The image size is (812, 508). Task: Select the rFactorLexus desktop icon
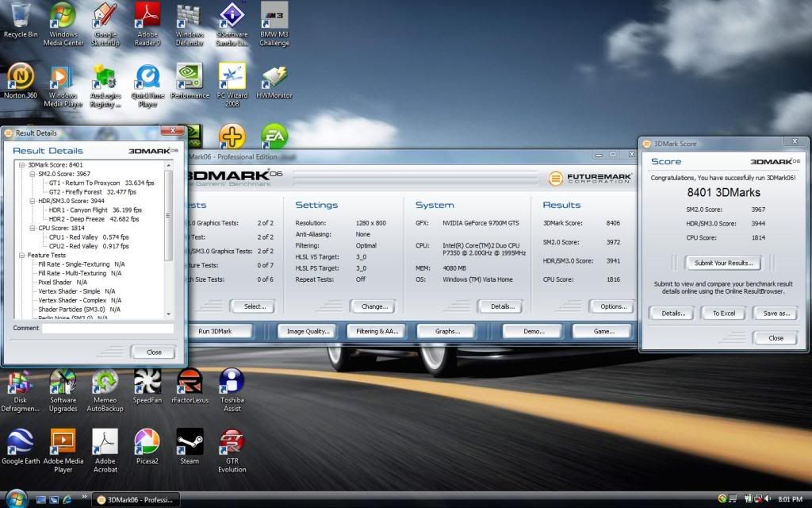pos(190,387)
